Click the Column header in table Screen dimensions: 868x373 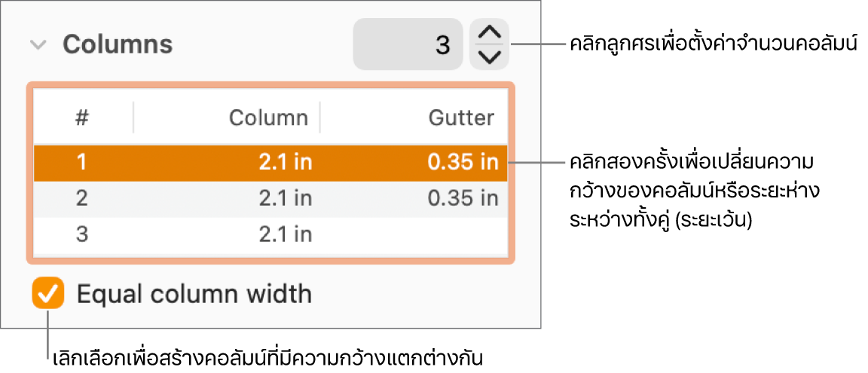point(268,118)
